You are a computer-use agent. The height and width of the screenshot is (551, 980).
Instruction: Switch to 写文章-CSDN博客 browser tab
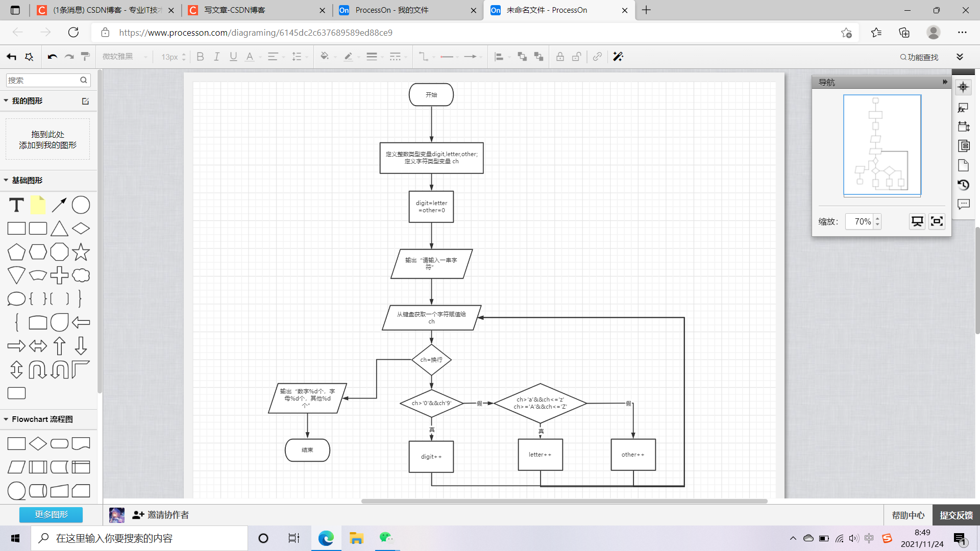[x=235, y=10]
